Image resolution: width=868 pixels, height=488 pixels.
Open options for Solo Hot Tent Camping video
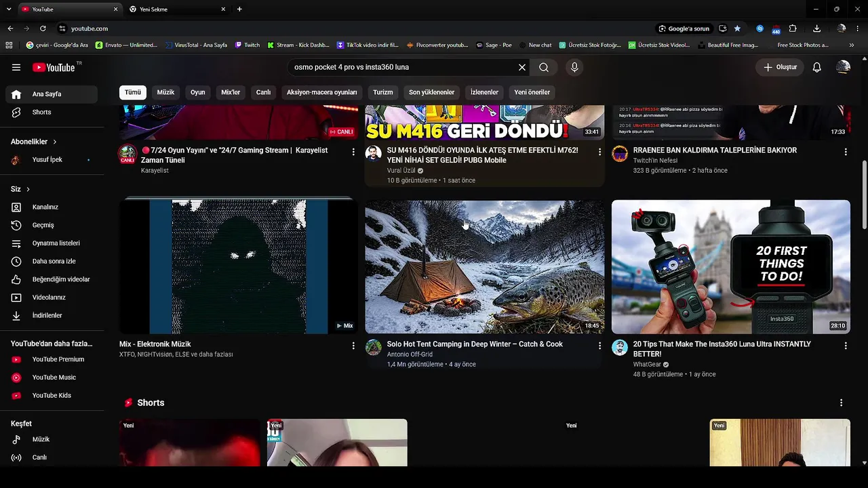(x=599, y=346)
